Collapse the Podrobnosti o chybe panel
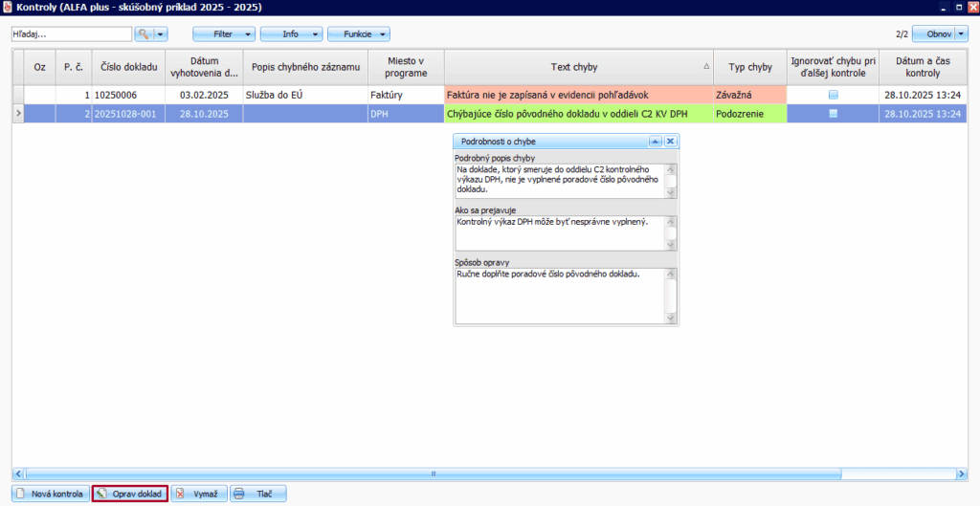 [656, 141]
